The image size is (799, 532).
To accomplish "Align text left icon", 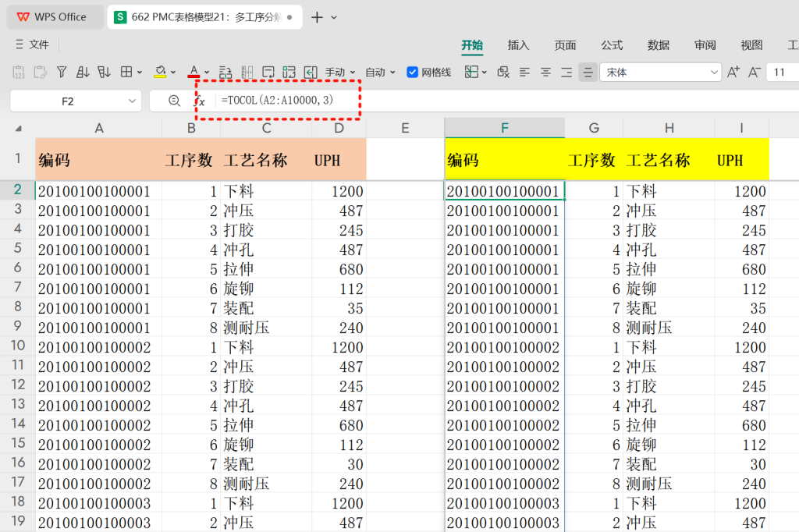I will coord(524,73).
